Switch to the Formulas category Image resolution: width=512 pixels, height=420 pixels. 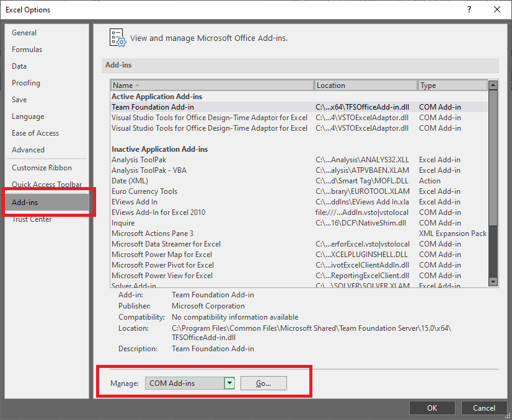tap(27, 50)
